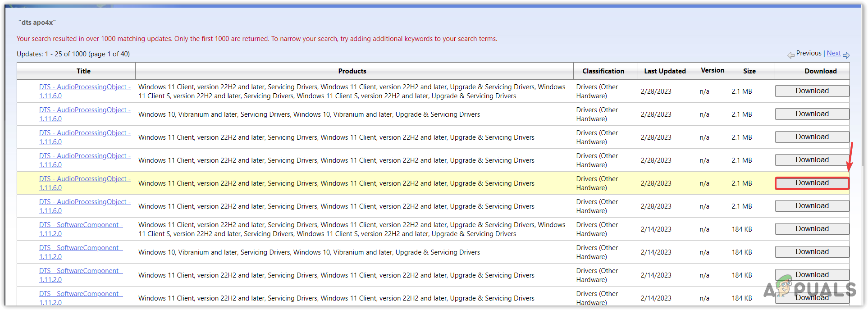Click "Drivers (Other Hardware)" in the highlighted row

(x=597, y=183)
